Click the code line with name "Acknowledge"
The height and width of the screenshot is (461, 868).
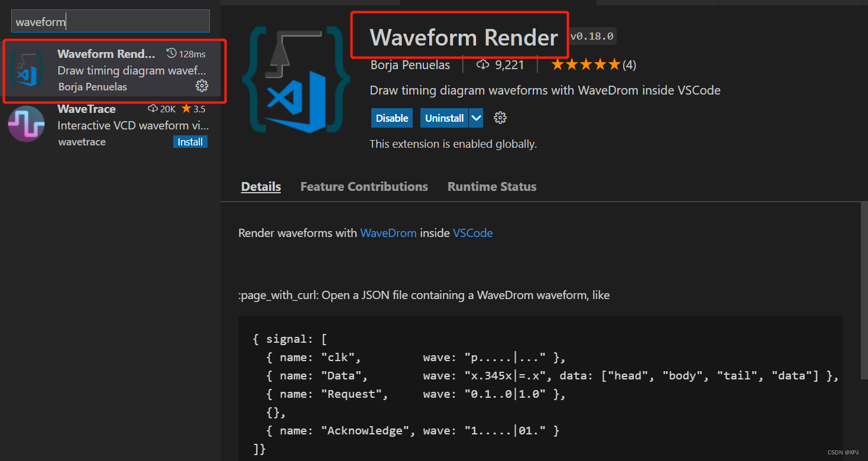click(x=413, y=431)
